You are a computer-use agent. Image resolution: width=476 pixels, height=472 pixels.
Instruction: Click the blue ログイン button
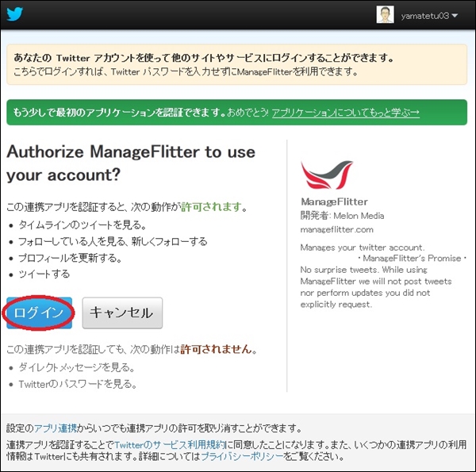pyautogui.click(x=39, y=313)
